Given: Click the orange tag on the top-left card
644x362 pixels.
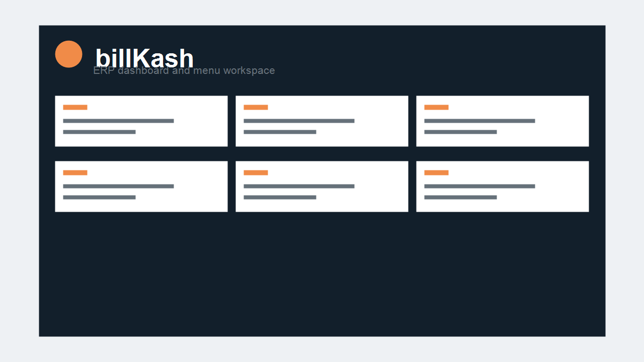Looking at the screenshot, I should [x=75, y=107].
